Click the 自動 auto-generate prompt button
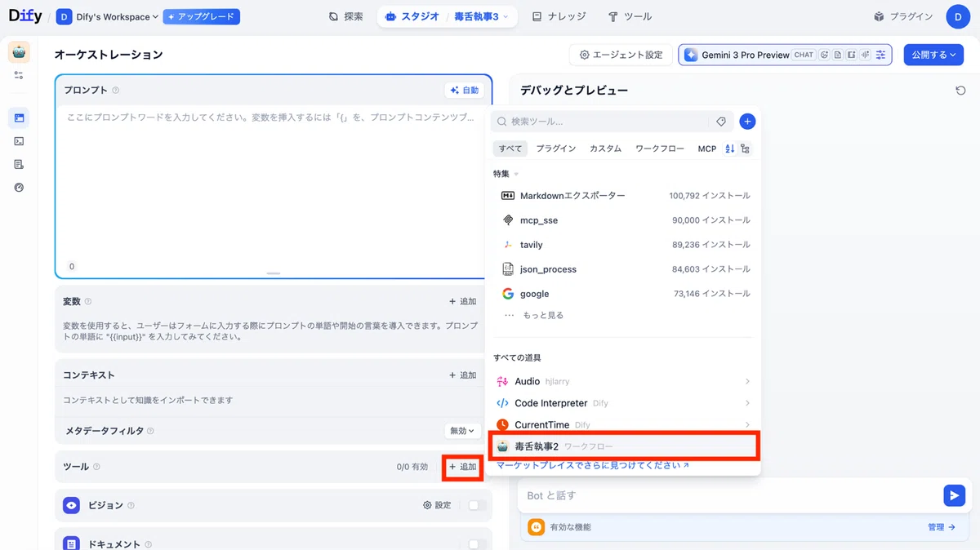980x550 pixels. point(465,91)
